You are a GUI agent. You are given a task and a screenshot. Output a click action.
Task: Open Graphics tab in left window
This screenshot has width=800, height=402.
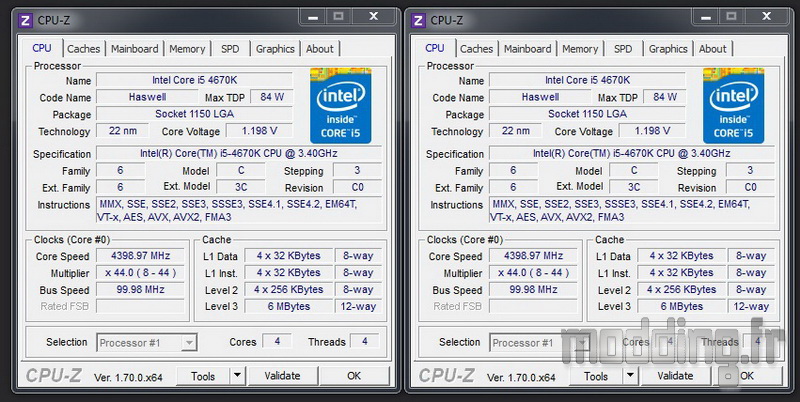(275, 49)
